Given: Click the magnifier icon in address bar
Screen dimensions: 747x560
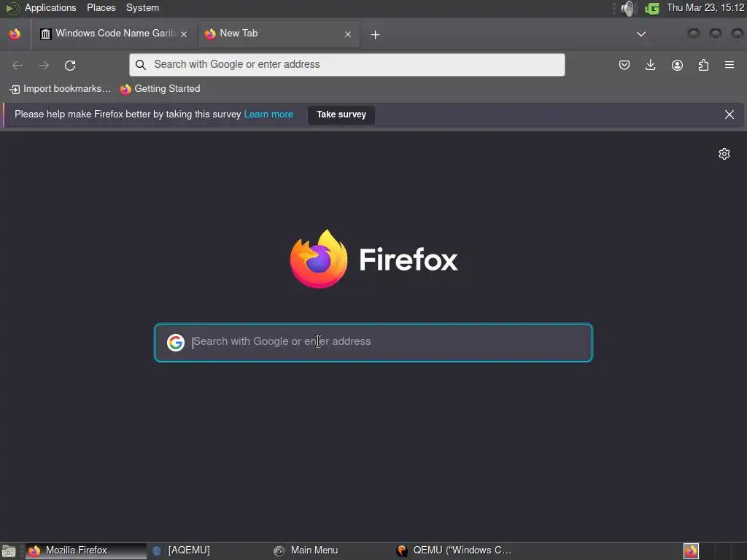Looking at the screenshot, I should pyautogui.click(x=141, y=65).
